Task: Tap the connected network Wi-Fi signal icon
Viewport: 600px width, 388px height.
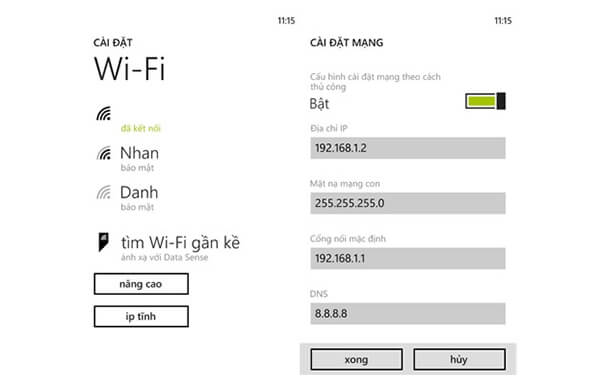Action: click(104, 113)
